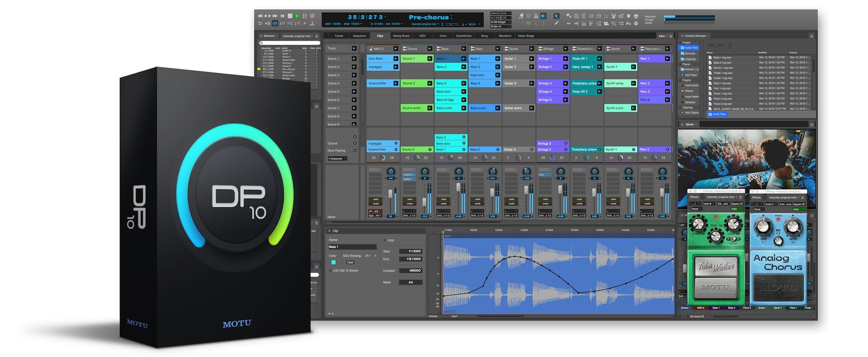Open the Internal Clock dropdown

pyautogui.click(x=501, y=13)
